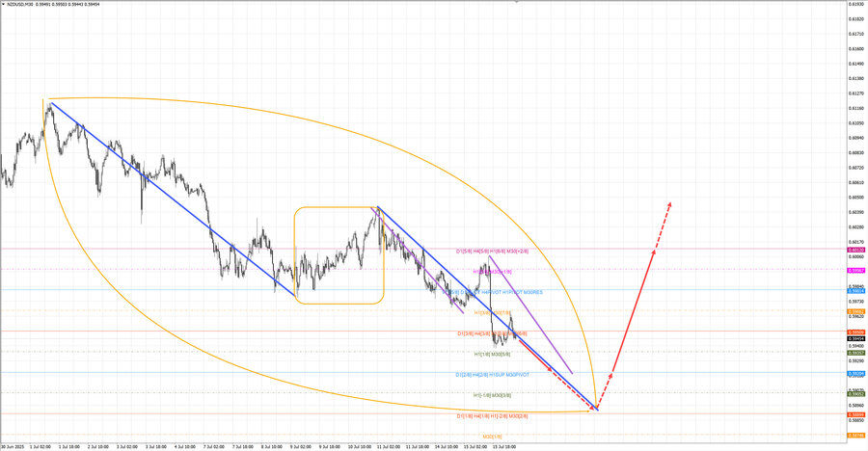Screen dimensions: 868x451
Task: Click the 14 Jul 10:00 time label
Action: click(x=446, y=446)
